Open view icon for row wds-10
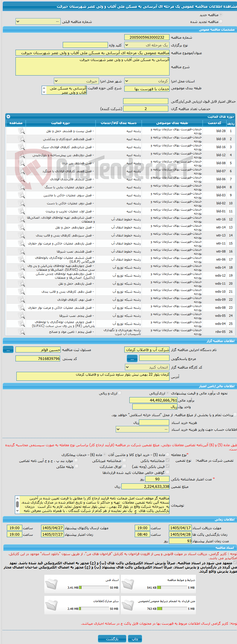This screenshot has height=644, width=237. tap(21, 292)
